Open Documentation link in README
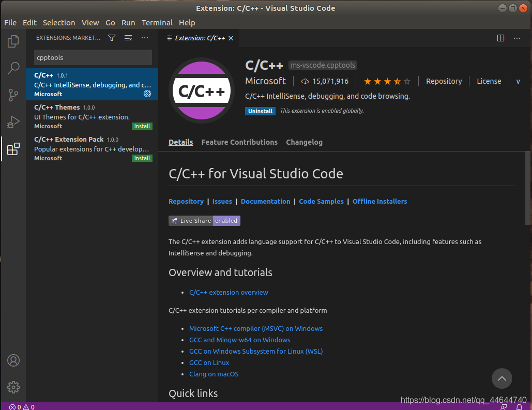 coord(265,201)
